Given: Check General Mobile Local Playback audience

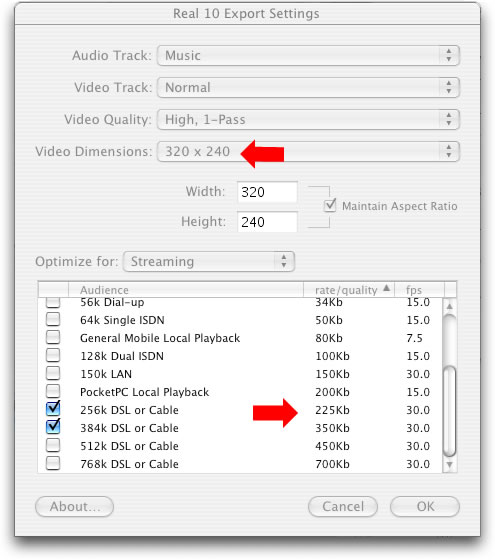Looking at the screenshot, I should (x=53, y=337).
